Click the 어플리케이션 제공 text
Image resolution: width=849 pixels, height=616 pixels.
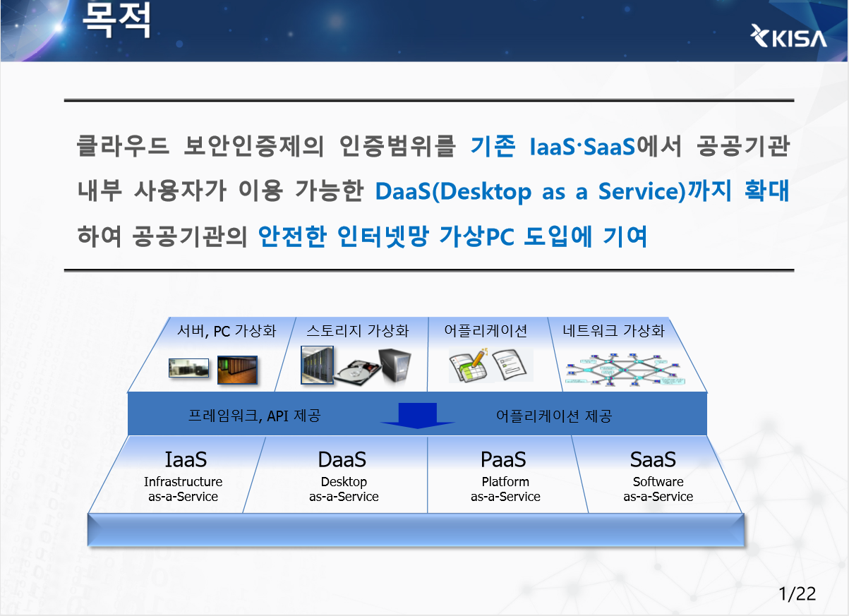[554, 416]
